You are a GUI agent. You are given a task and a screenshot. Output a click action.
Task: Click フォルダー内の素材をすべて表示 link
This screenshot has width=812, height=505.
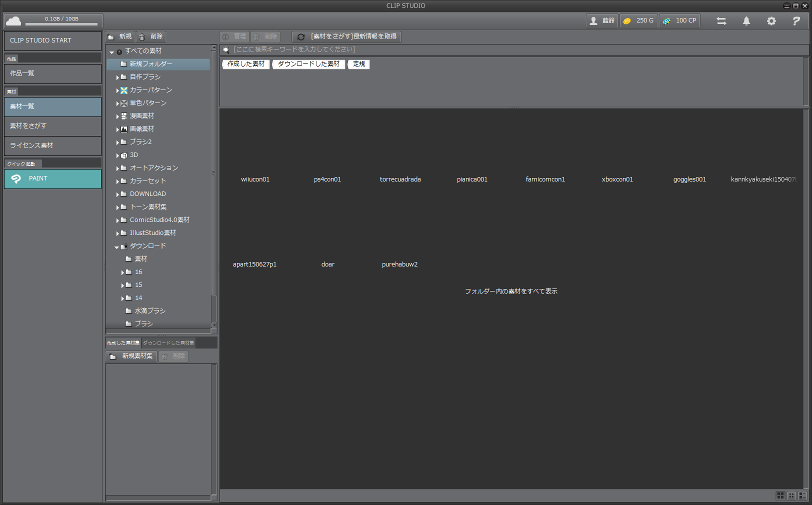point(511,291)
